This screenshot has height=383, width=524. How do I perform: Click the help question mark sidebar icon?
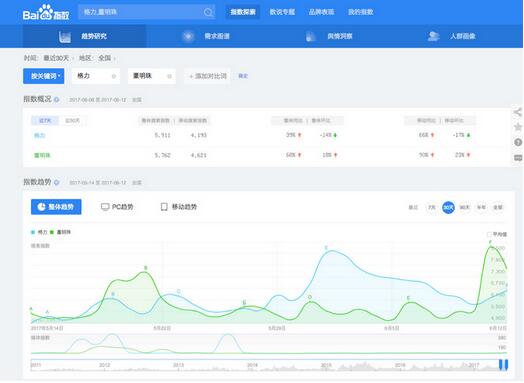[518, 142]
